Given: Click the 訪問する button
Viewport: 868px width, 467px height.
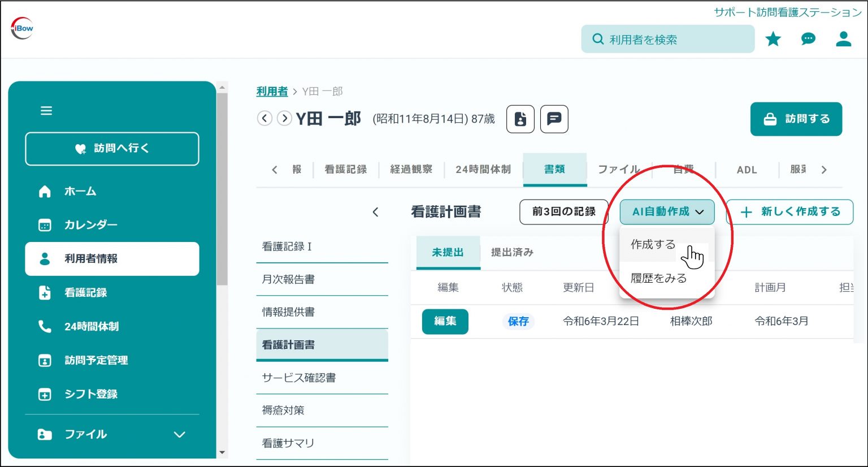Looking at the screenshot, I should 796,119.
